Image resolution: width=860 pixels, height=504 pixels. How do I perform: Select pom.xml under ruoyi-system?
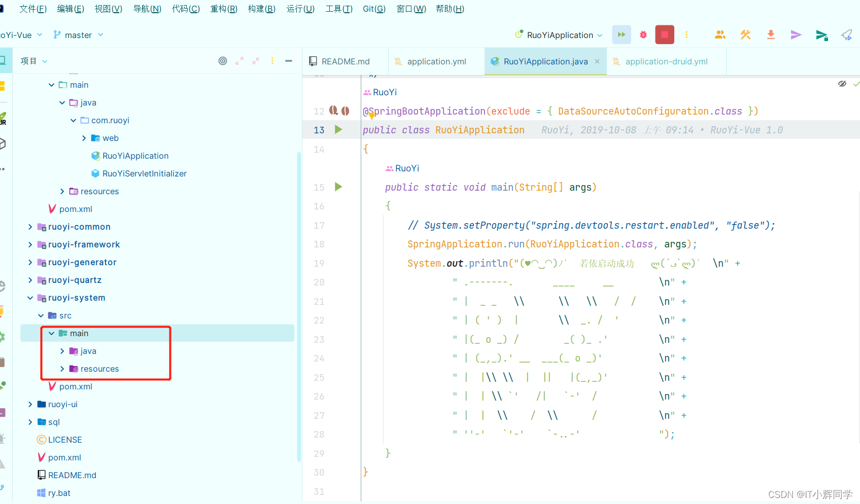pos(76,386)
